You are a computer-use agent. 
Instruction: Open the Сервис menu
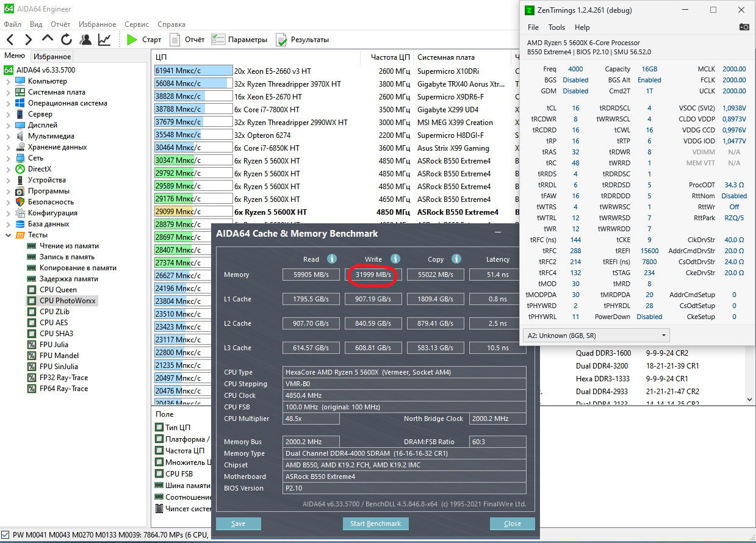[x=136, y=24]
